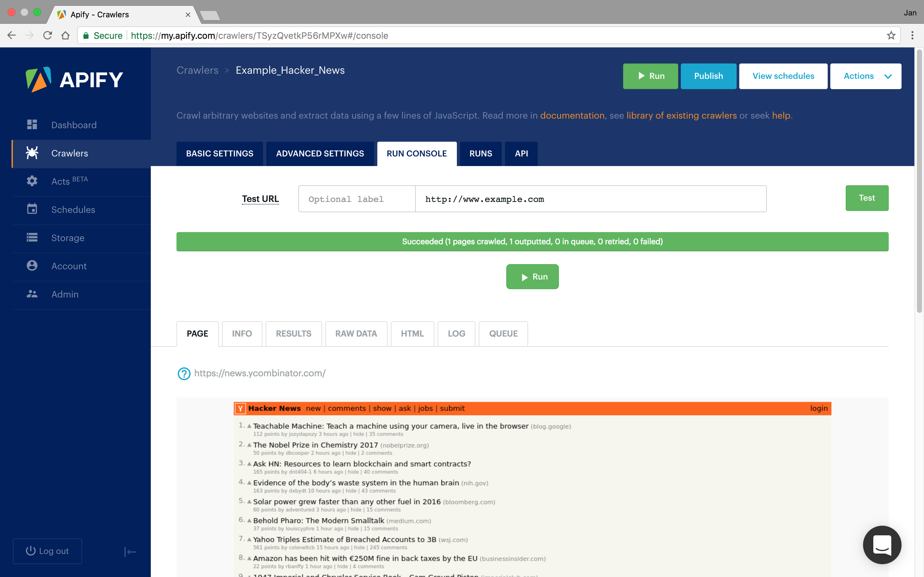924x577 pixels.
Task: Open the Intercom chat bubble
Action: [882, 545]
